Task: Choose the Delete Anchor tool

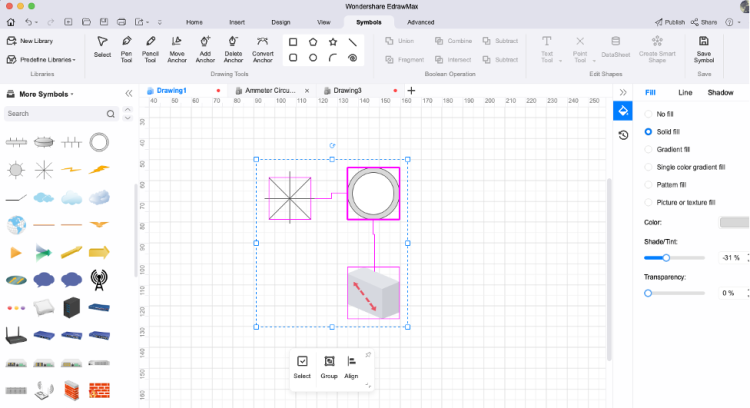Action: (233, 49)
